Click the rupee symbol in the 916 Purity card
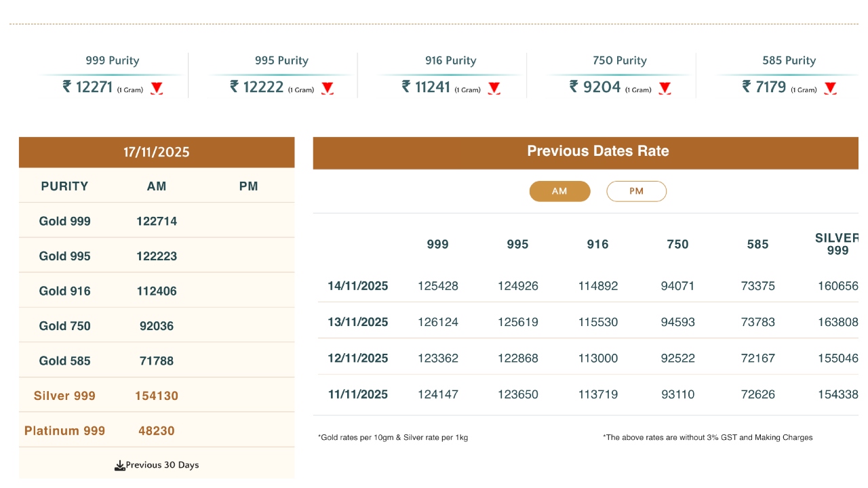868x488 pixels. point(406,87)
